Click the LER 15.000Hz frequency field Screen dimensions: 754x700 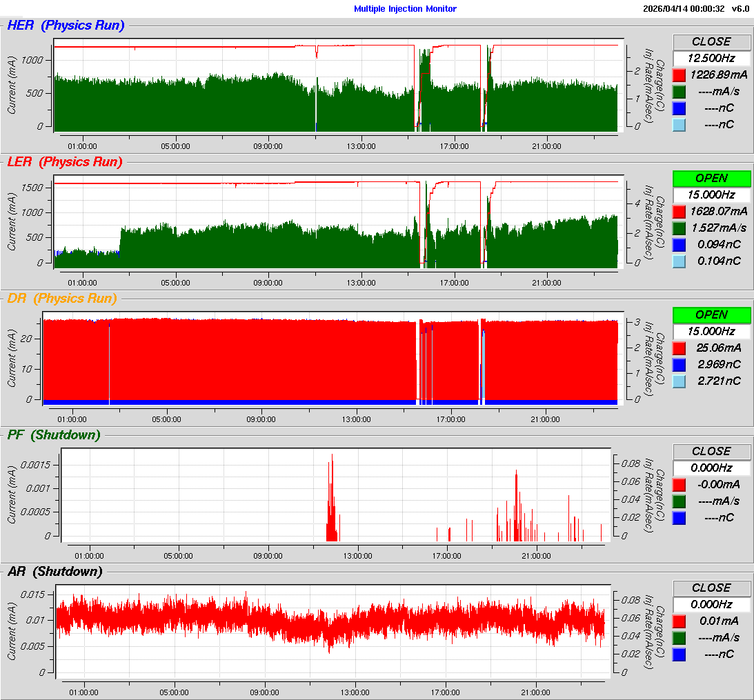pyautogui.click(x=711, y=194)
